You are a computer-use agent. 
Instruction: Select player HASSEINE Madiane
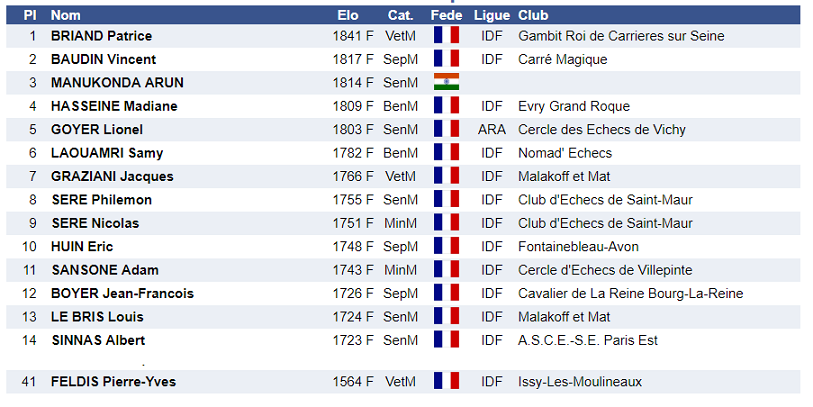tap(114, 106)
